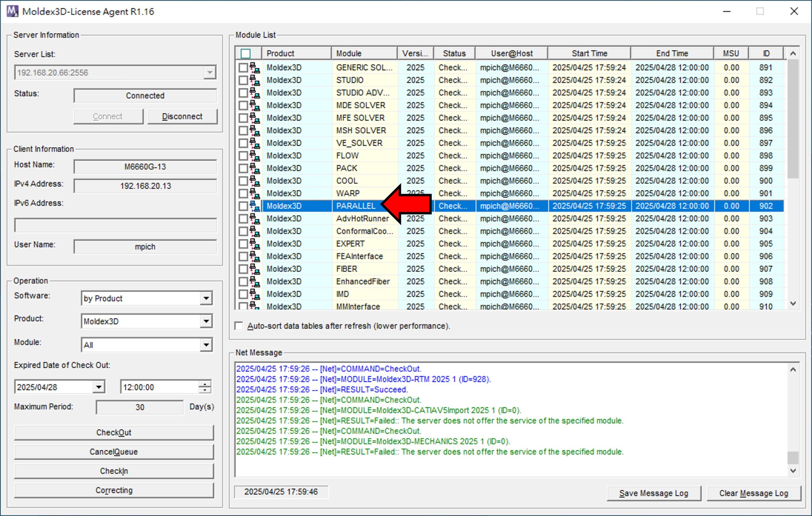Image resolution: width=812 pixels, height=516 pixels.
Task: Click the network icon in the MSH SOLVER row
Action: [255, 131]
